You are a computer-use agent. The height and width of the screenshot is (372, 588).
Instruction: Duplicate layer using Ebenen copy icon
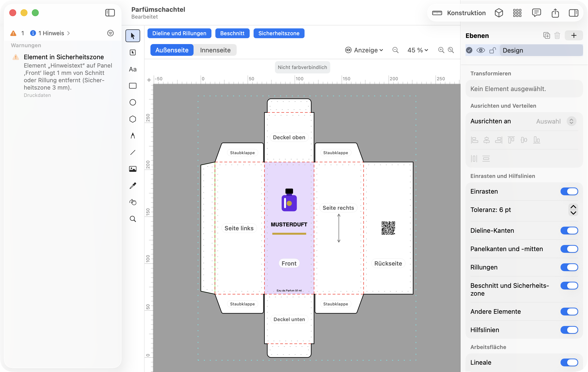click(x=546, y=36)
